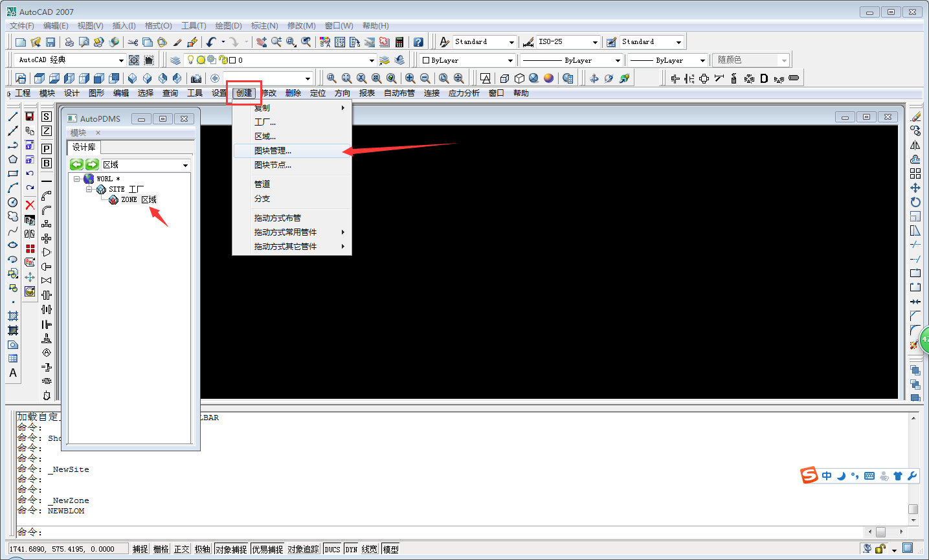Open the 区域 dropdown in AutoPDMS panel

click(185, 165)
